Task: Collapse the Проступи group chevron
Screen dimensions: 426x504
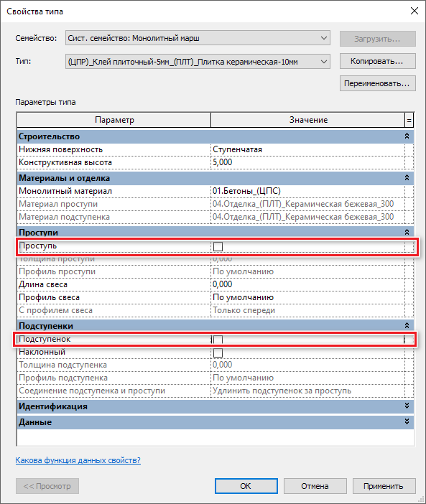Action: click(407, 232)
